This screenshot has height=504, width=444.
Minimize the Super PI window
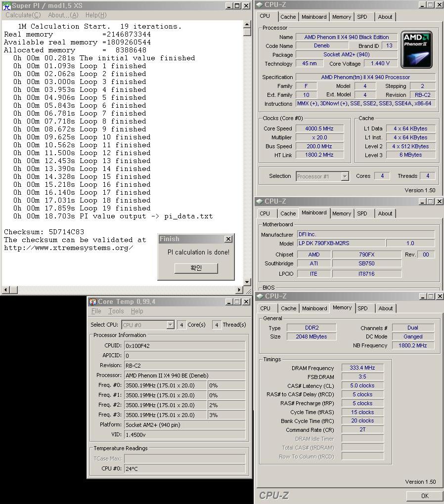(229, 6)
